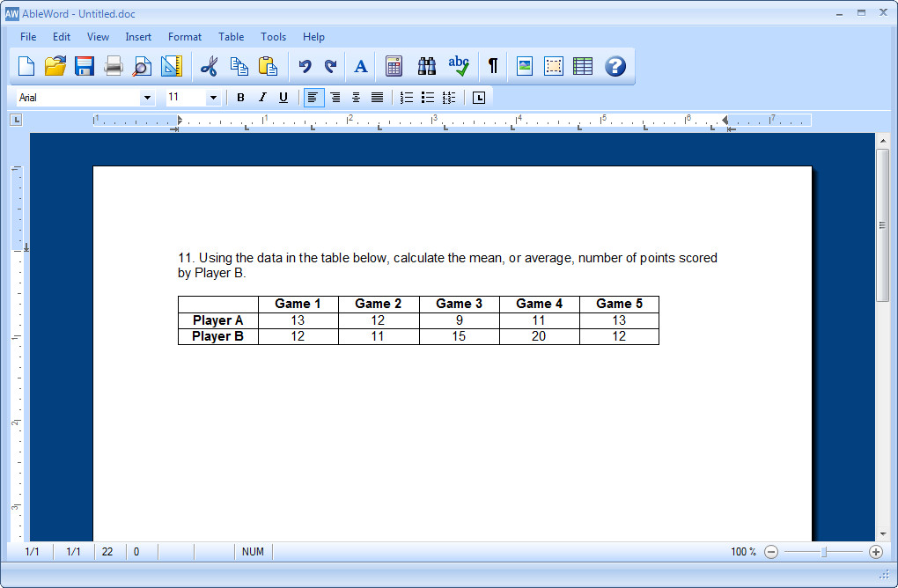Image resolution: width=898 pixels, height=588 pixels.
Task: Click the NUM indicator in status bar
Action: click(253, 552)
